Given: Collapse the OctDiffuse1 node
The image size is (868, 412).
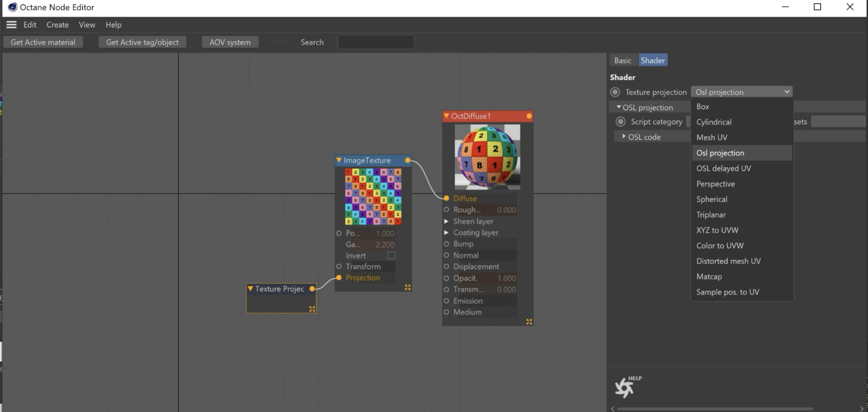Looking at the screenshot, I should point(446,116).
